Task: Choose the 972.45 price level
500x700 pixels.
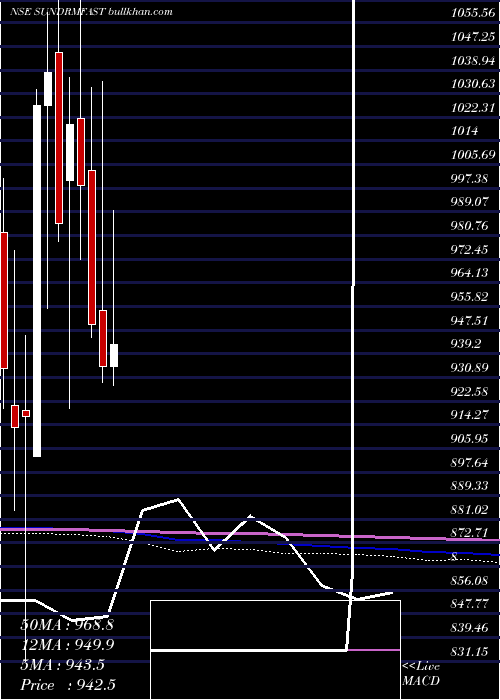Action: tap(469, 250)
